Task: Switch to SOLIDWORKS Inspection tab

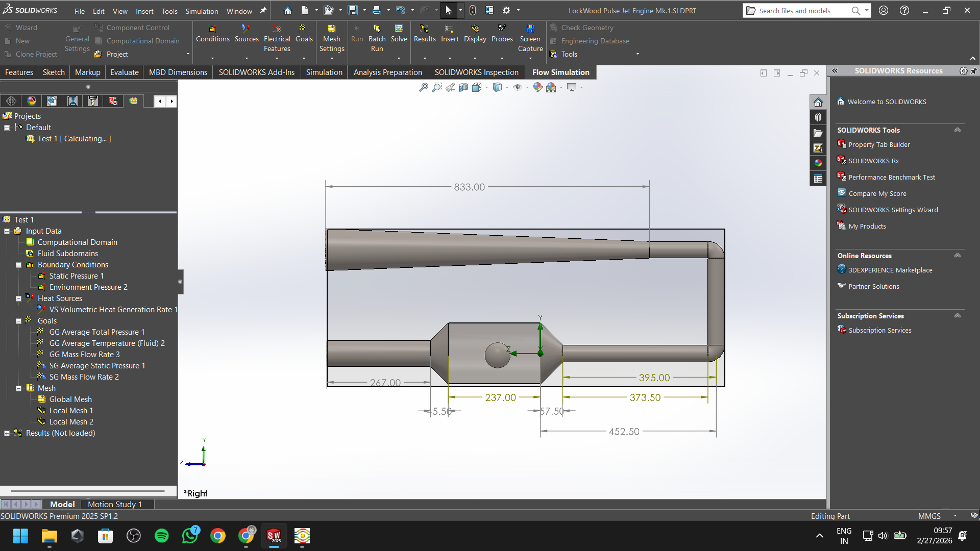Action: click(477, 72)
